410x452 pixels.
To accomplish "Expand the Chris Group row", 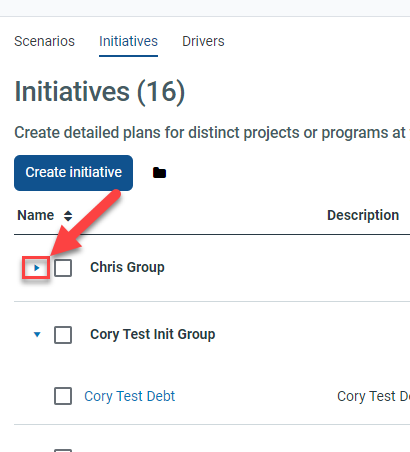I will pos(37,268).
